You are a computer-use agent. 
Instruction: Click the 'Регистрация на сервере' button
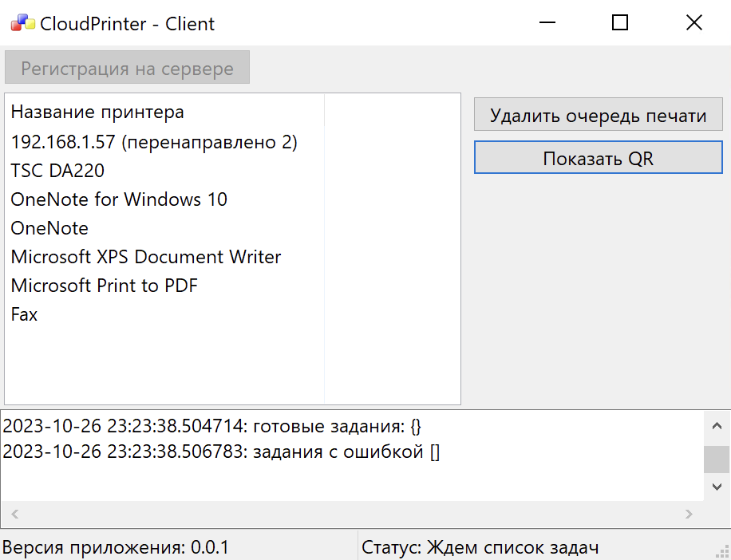[x=127, y=69]
